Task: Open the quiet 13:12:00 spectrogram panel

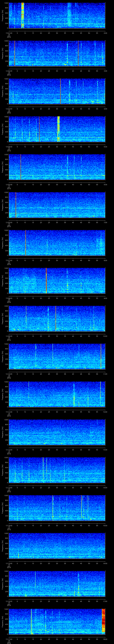Action: [57, 432]
